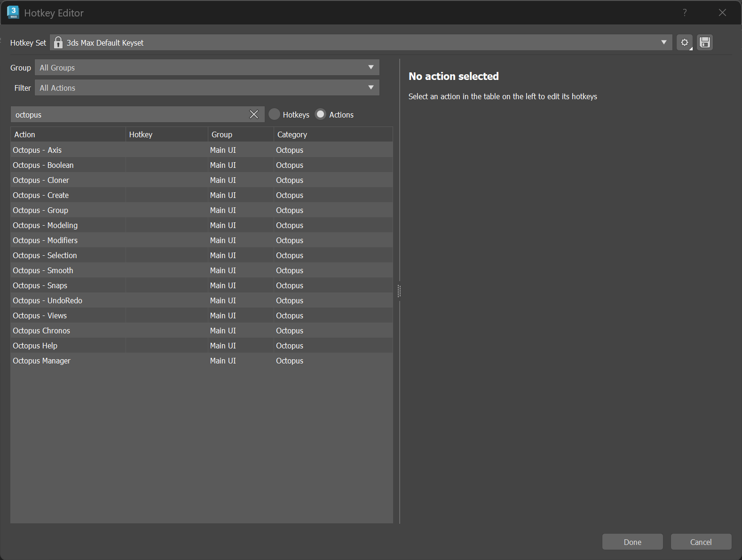
Task: Clear the octopus search text
Action: (x=254, y=114)
